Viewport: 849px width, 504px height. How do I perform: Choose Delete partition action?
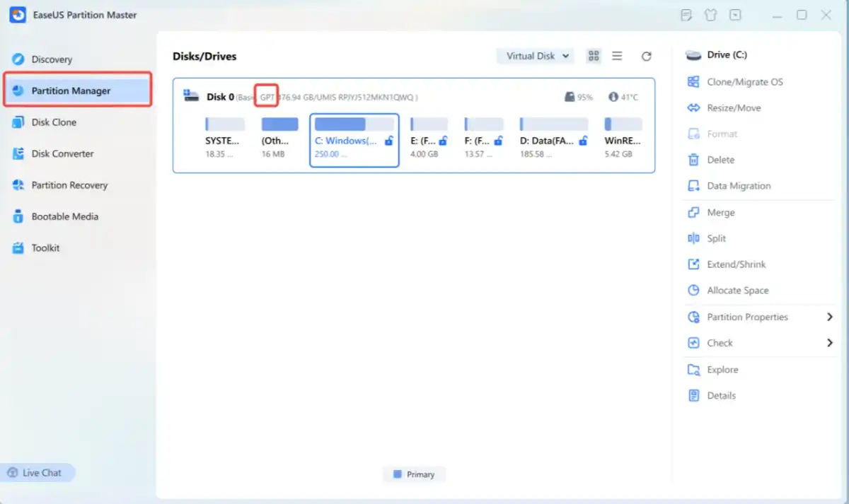click(712, 160)
